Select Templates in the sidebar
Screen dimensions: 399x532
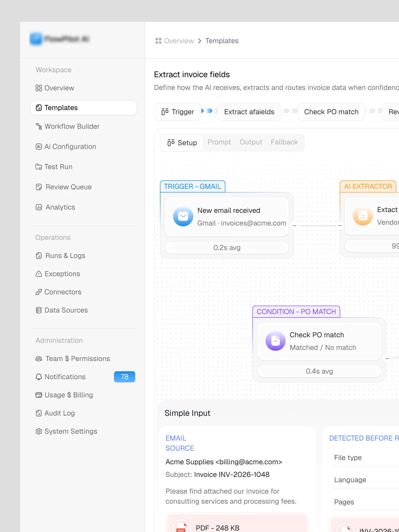pyautogui.click(x=83, y=108)
